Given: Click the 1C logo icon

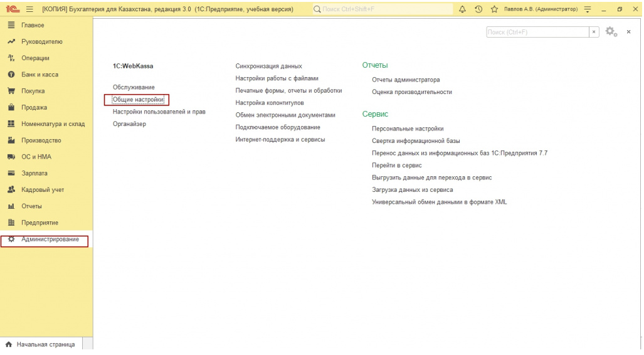Looking at the screenshot, I should click(11, 9).
